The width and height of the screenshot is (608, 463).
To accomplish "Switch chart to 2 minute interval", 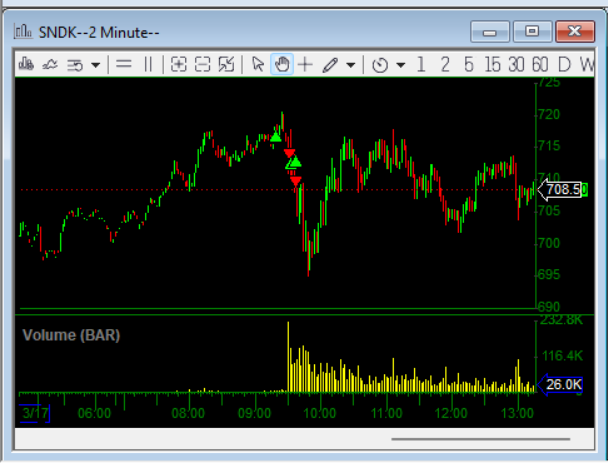I will 445,64.
